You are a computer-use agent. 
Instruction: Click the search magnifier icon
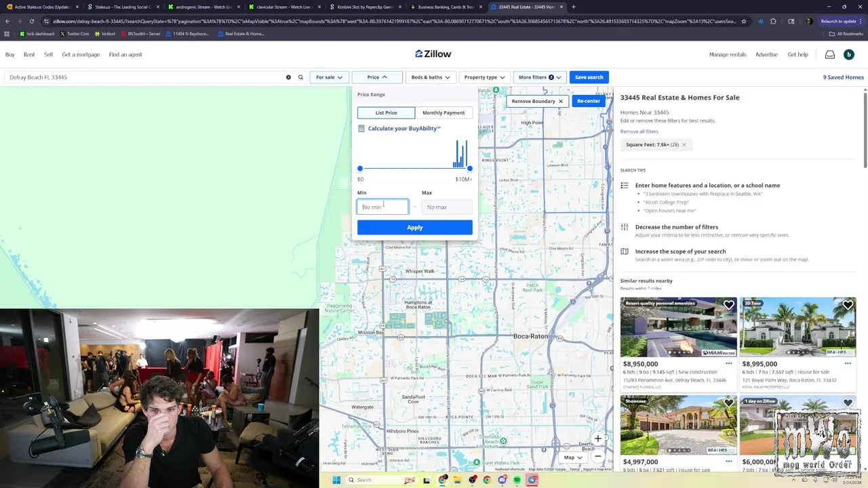[300, 77]
